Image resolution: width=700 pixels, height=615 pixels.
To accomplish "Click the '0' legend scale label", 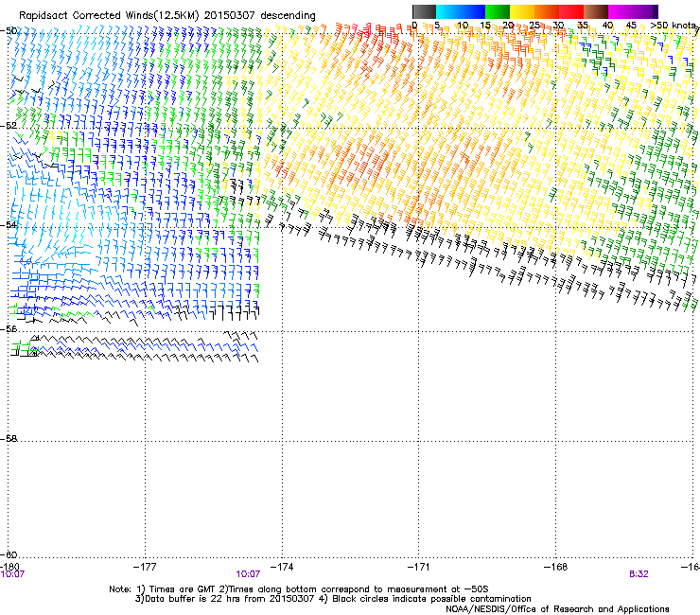I will coord(414,26).
